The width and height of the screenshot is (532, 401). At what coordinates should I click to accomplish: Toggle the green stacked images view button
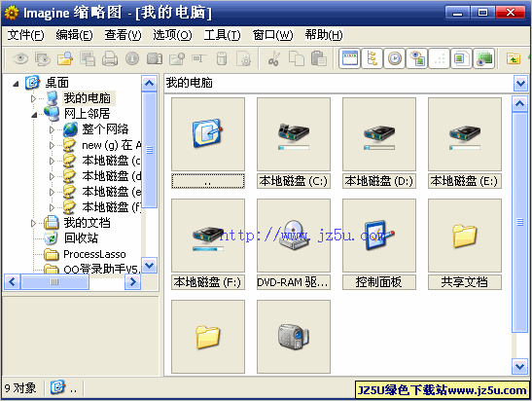click(483, 58)
